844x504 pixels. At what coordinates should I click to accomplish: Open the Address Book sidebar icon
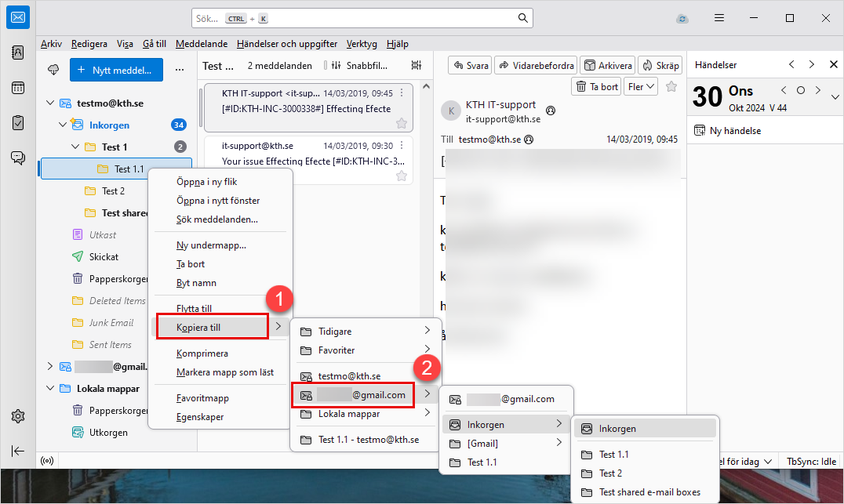click(18, 53)
